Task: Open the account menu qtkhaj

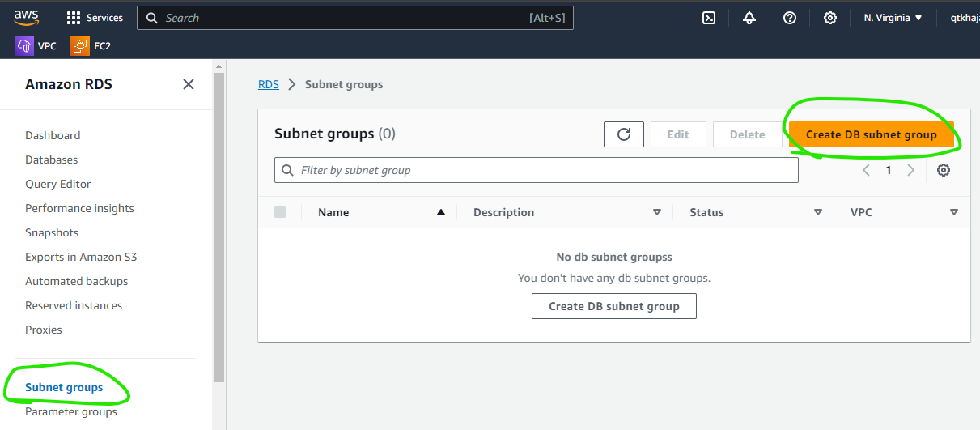Action: (965, 18)
